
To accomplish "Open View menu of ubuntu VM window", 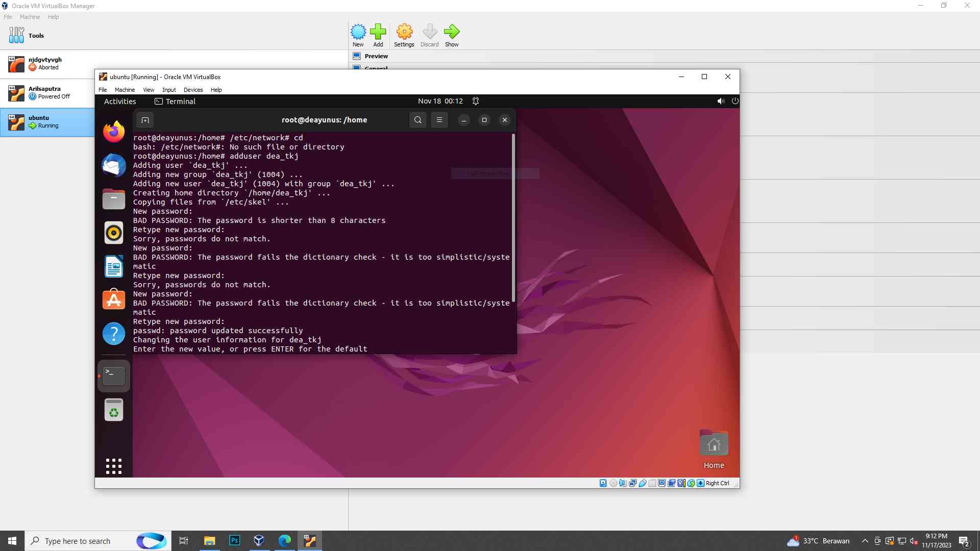I will click(149, 90).
